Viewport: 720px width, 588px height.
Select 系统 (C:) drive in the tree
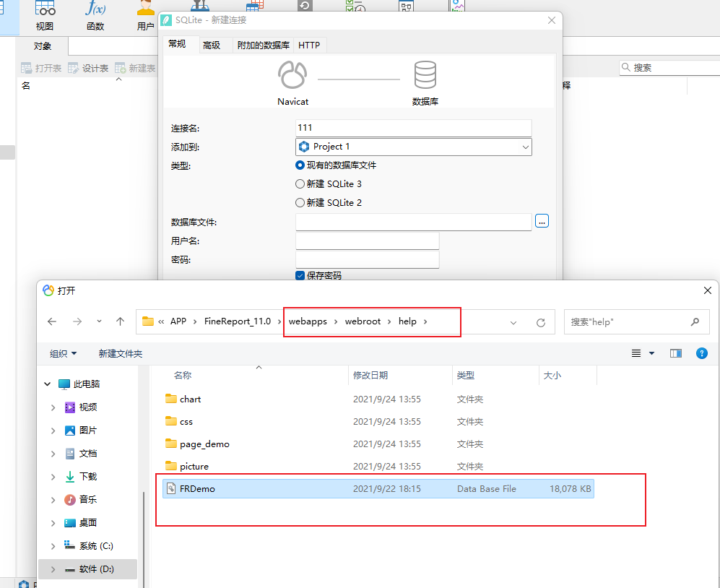pos(96,545)
